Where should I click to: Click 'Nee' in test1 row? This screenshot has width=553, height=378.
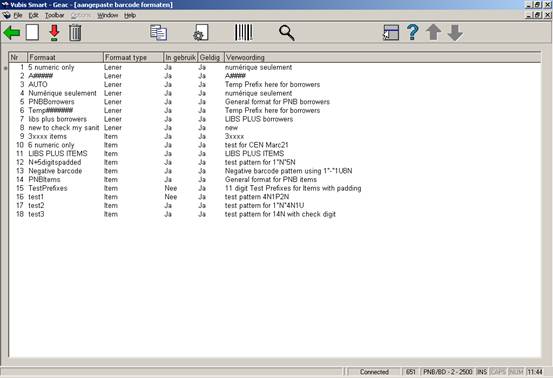[171, 197]
